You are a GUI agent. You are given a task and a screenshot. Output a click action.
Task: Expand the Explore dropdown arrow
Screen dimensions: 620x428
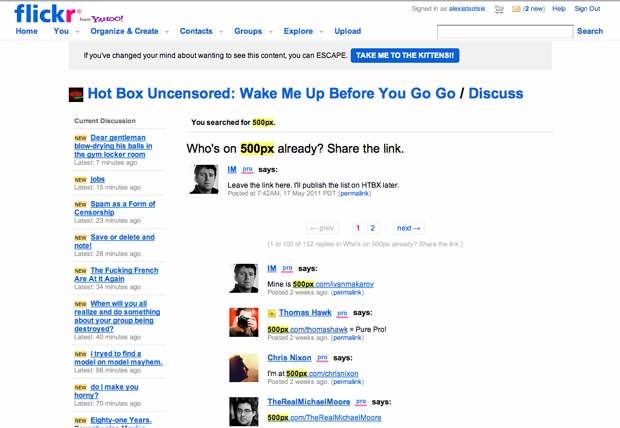(x=321, y=32)
